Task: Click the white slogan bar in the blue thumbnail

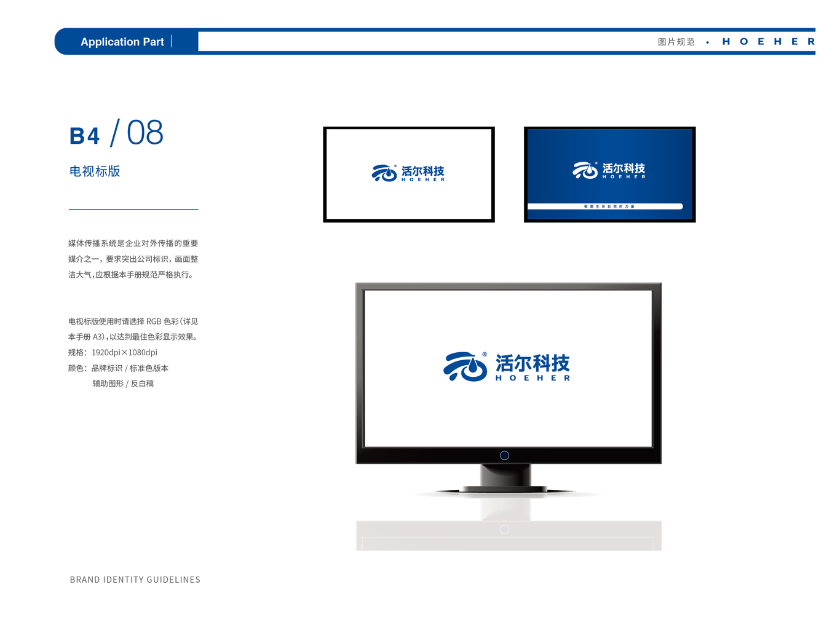Action: click(605, 207)
